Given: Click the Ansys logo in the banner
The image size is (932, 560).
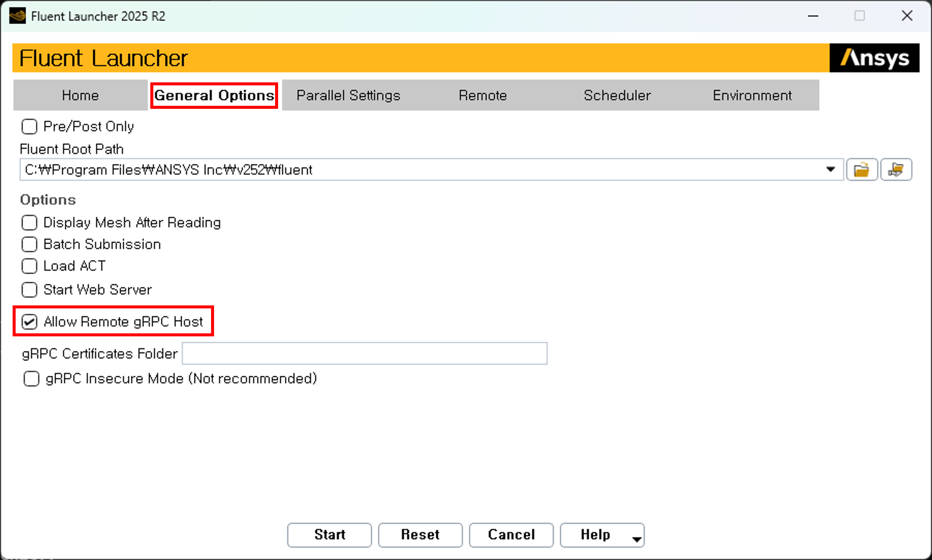Looking at the screenshot, I should (x=874, y=58).
